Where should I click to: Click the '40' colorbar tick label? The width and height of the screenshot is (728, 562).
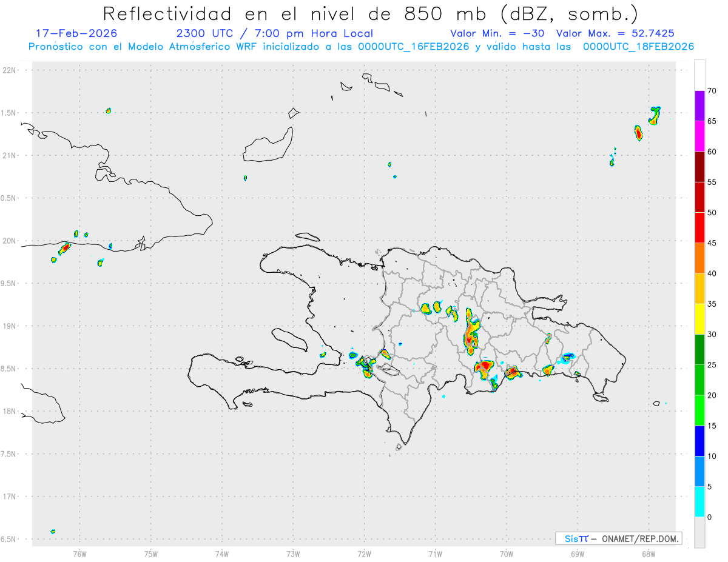tap(712, 273)
